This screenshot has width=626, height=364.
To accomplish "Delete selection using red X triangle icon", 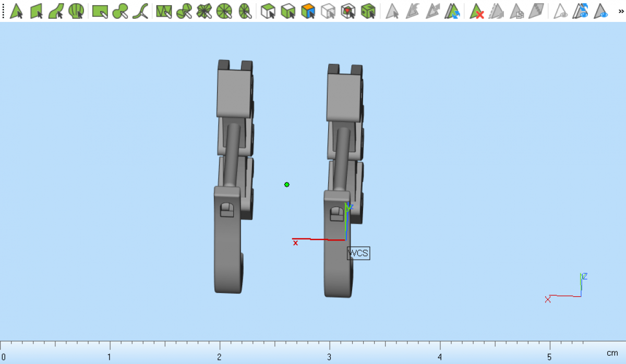I will tap(477, 11).
